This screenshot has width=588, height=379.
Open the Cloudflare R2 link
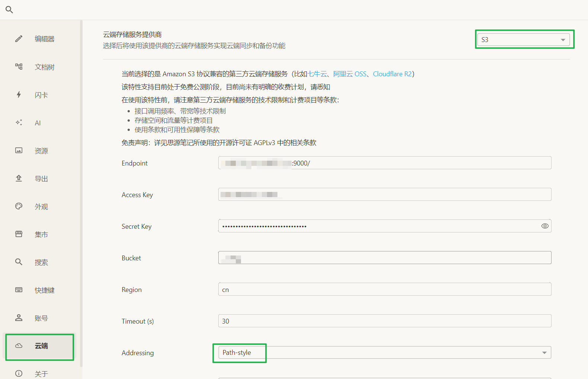(392, 74)
